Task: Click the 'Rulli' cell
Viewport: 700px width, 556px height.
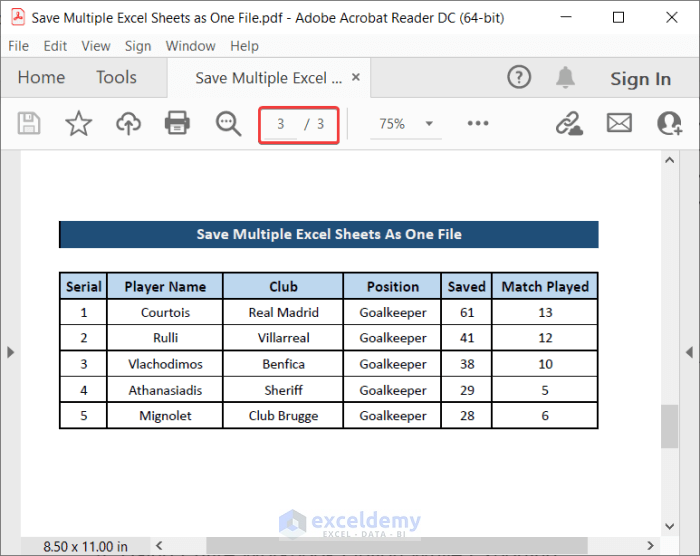Action: [165, 338]
